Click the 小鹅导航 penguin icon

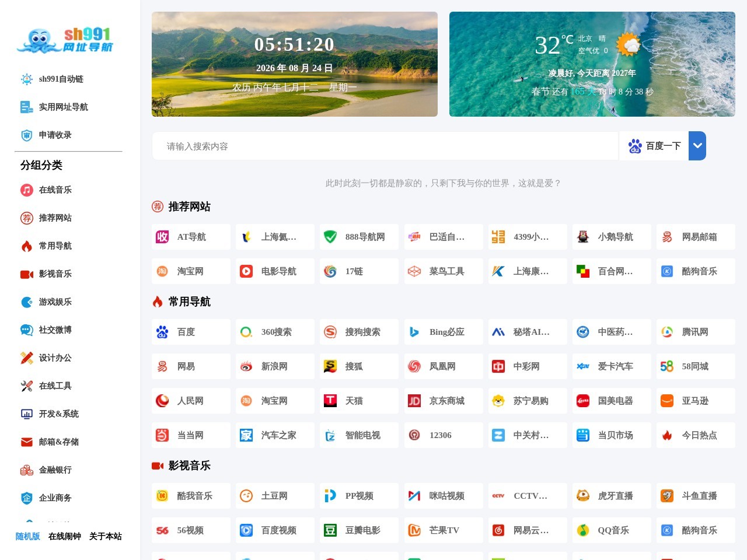pos(583,237)
